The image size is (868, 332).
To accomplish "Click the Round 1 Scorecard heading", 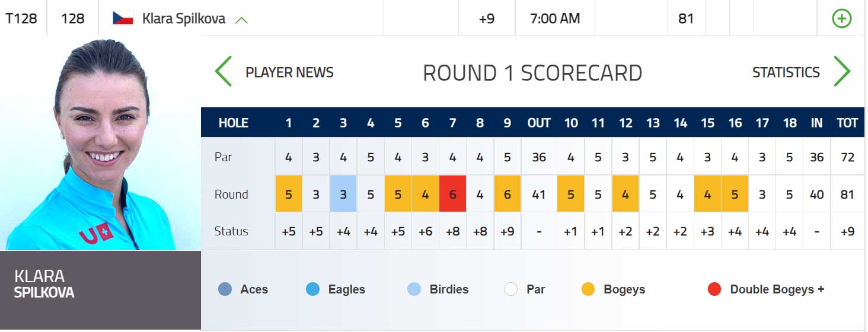I will (532, 73).
